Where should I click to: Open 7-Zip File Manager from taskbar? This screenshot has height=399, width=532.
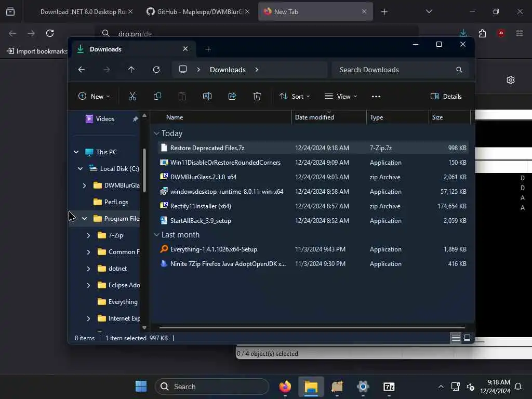[x=389, y=387]
